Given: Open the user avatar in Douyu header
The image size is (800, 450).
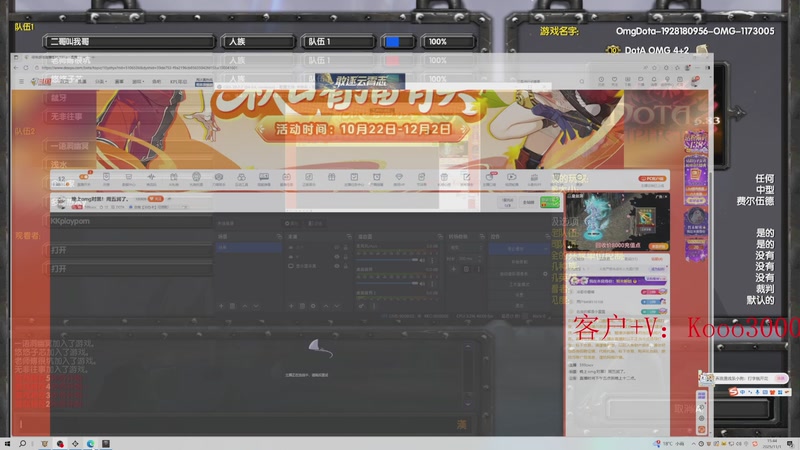Looking at the screenshot, I should tap(694, 81).
